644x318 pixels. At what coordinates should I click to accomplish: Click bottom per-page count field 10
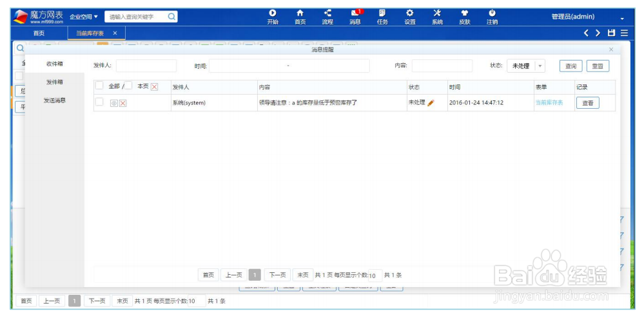tap(197, 301)
